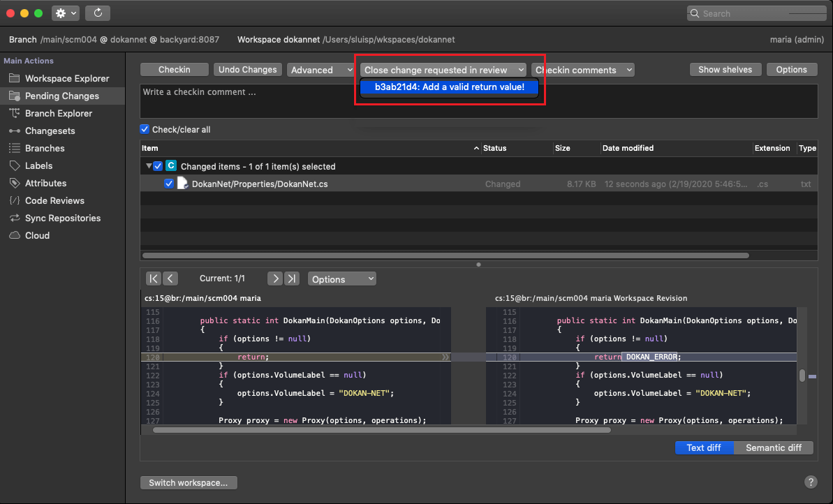
Task: Click the top-right Options button
Action: coord(792,70)
